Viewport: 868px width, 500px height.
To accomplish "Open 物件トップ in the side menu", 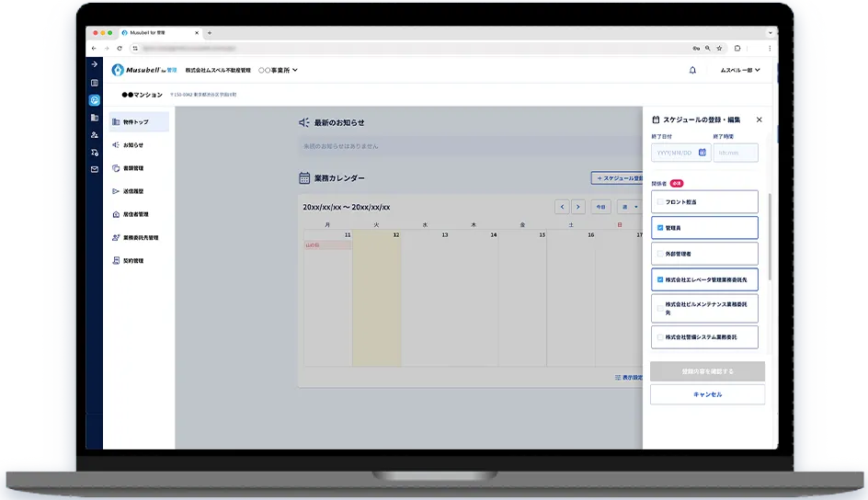I will pos(139,121).
